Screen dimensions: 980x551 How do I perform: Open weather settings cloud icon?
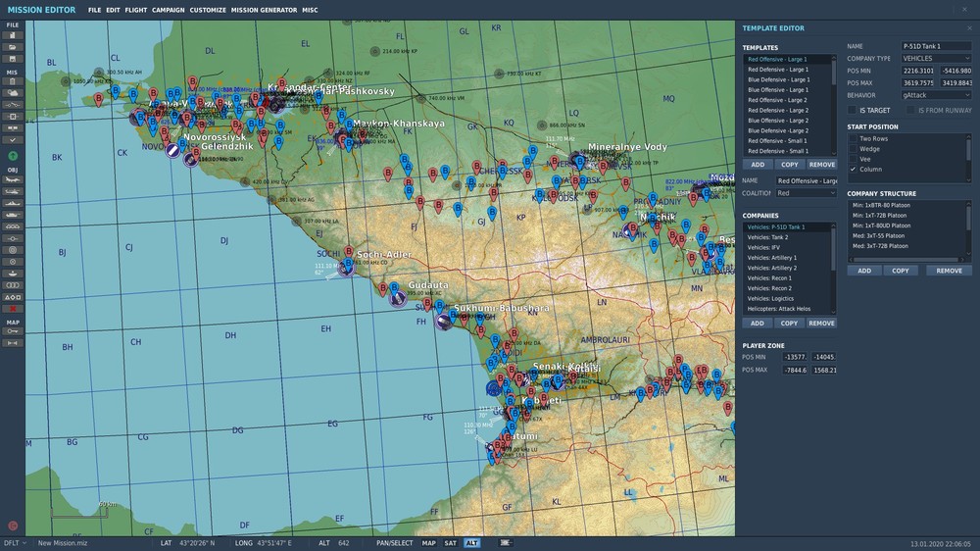point(13,93)
